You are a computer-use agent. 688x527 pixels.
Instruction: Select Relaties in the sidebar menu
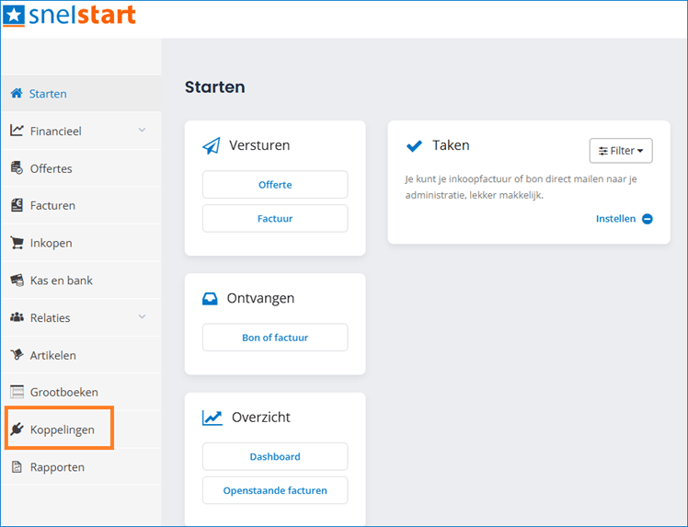coord(50,318)
